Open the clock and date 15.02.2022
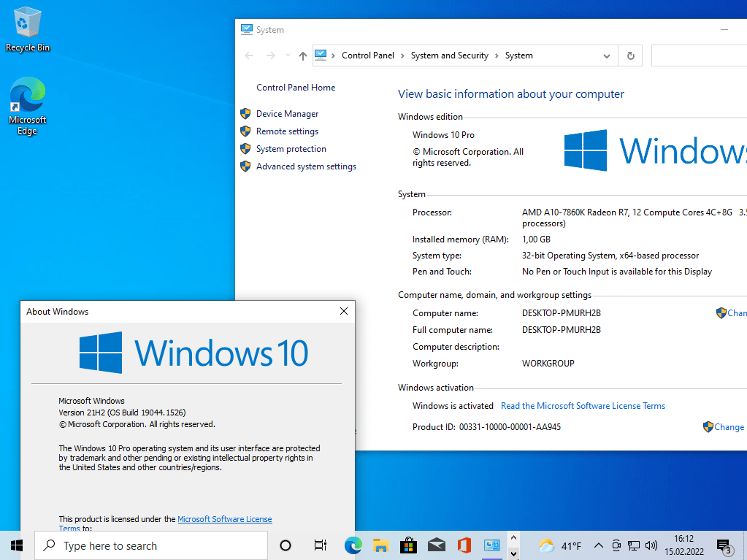Screen dimensions: 747x560 684,545
